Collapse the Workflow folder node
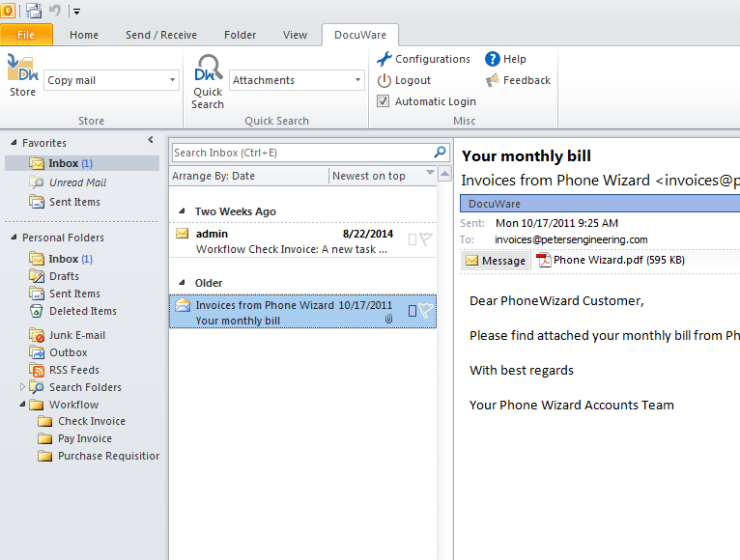 (x=22, y=405)
